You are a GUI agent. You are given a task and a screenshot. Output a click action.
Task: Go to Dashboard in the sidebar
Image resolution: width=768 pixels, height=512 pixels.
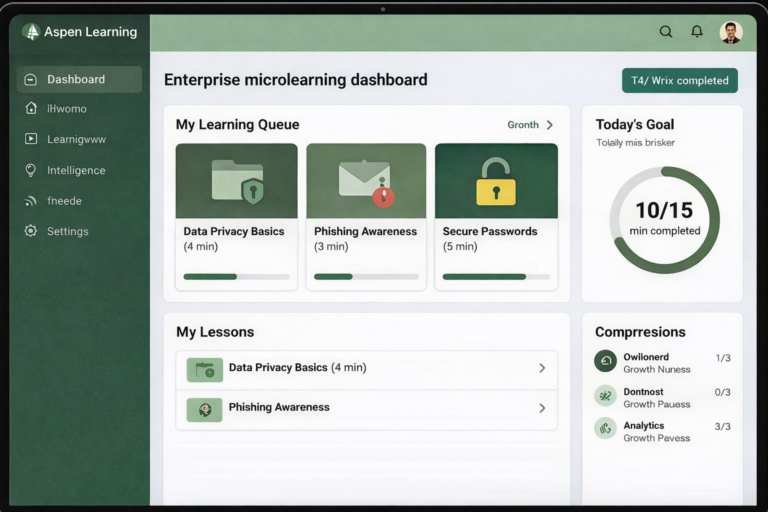click(x=79, y=79)
